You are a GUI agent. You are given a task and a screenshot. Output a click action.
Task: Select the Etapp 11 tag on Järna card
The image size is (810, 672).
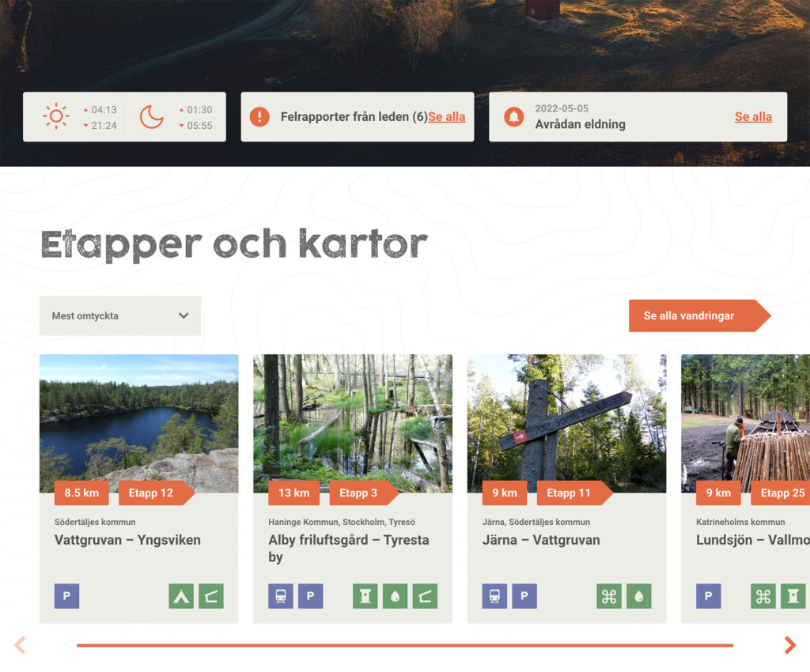(x=568, y=493)
